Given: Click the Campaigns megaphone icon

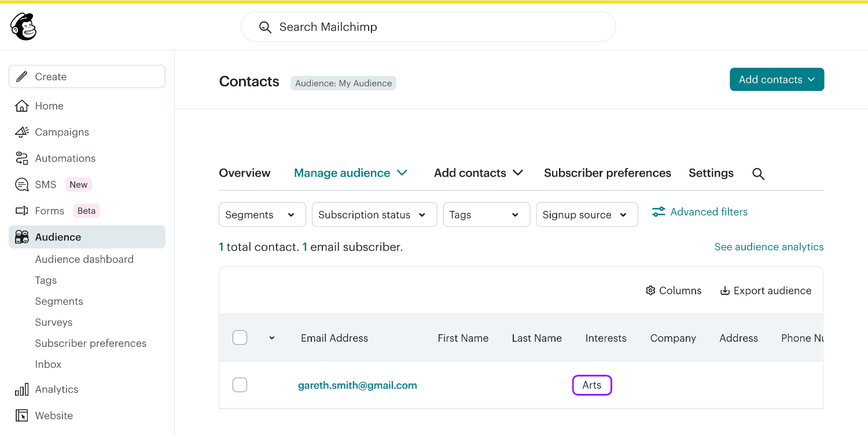Looking at the screenshot, I should (x=22, y=132).
